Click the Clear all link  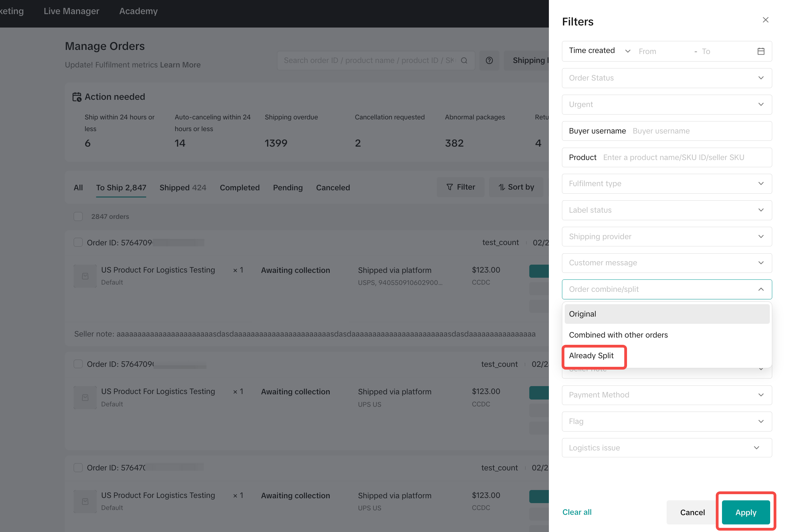click(577, 512)
